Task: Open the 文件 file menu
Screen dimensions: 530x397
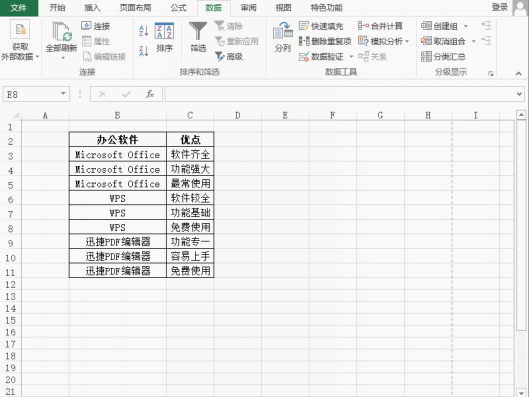Action: [x=19, y=8]
